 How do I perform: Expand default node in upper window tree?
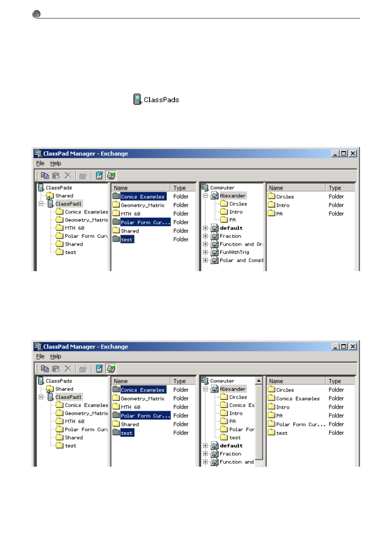(205, 228)
